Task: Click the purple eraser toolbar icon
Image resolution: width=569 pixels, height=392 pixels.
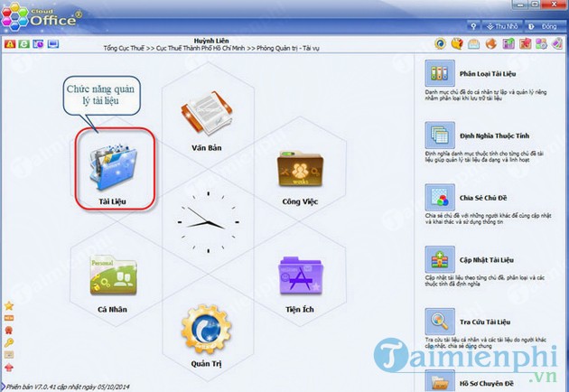Action: [557, 44]
